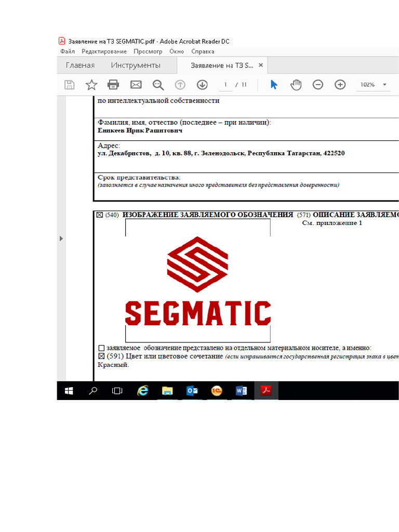
Task: Activate the Selection arrow tool
Action: coord(274,85)
